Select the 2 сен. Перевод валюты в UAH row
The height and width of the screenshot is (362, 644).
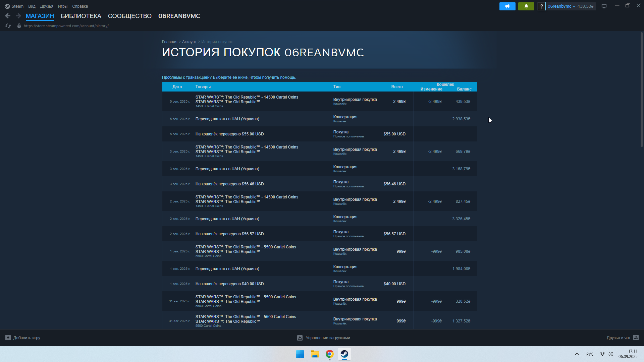(x=319, y=219)
